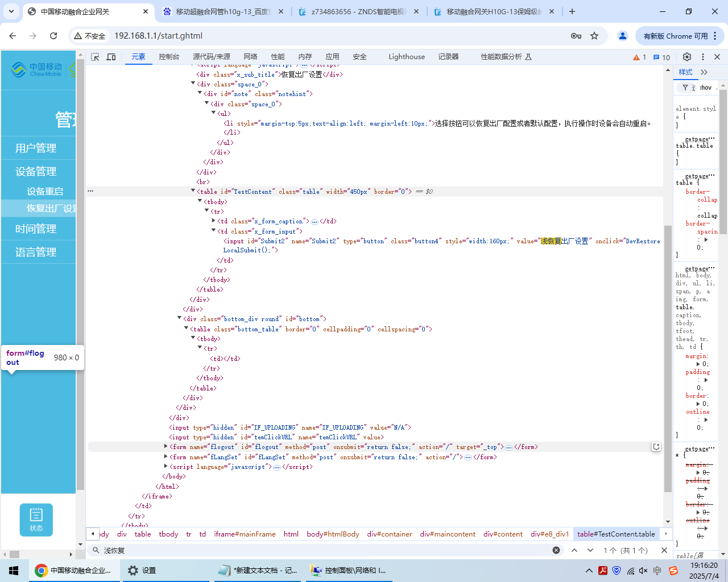This screenshot has height=582, width=728.
Task: Click the filter icon in Styles pane
Action: click(x=685, y=88)
